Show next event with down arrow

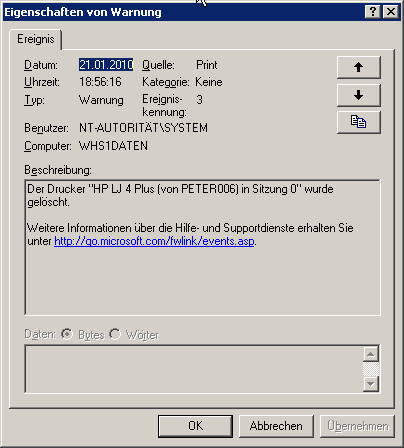tap(359, 95)
